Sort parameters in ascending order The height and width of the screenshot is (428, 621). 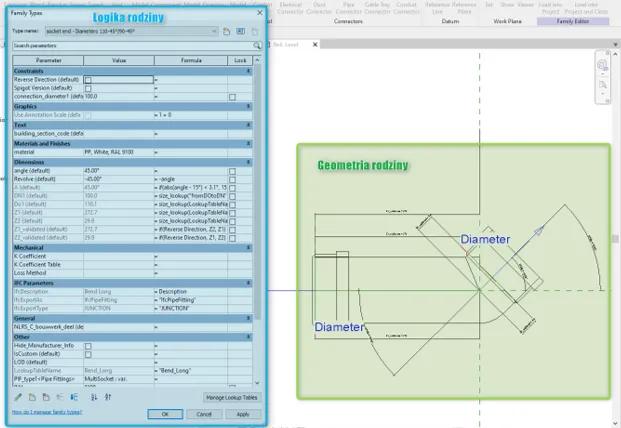click(x=94, y=397)
